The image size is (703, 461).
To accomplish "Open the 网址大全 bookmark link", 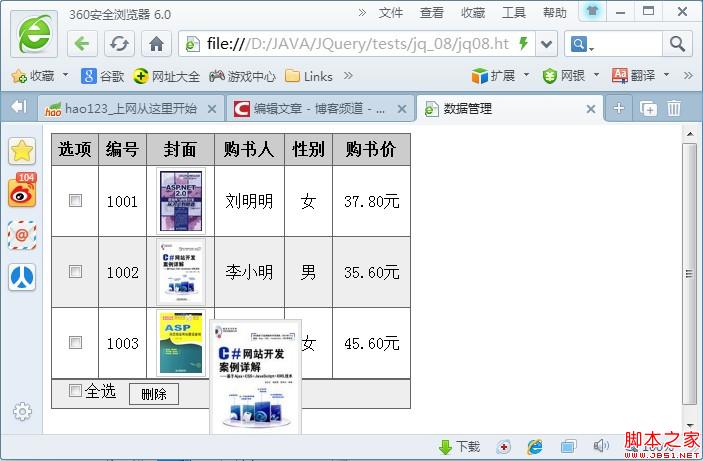I will [167, 76].
